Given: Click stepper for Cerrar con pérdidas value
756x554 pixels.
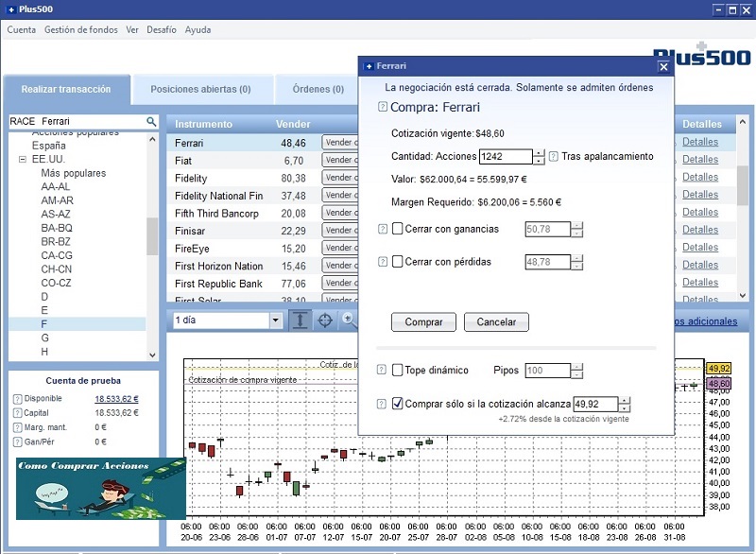Looking at the screenshot, I should point(576,262).
